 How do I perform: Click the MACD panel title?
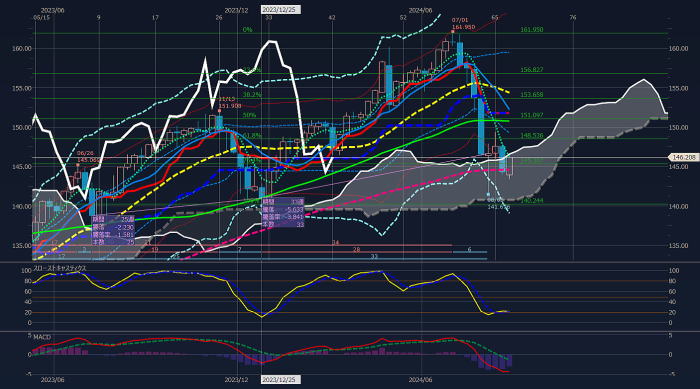click(42, 337)
